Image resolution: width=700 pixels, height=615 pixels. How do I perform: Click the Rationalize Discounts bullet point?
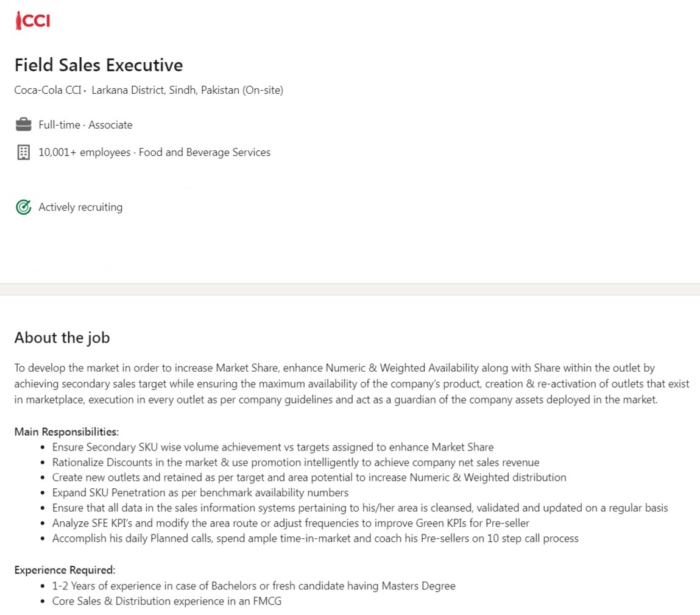(x=295, y=462)
